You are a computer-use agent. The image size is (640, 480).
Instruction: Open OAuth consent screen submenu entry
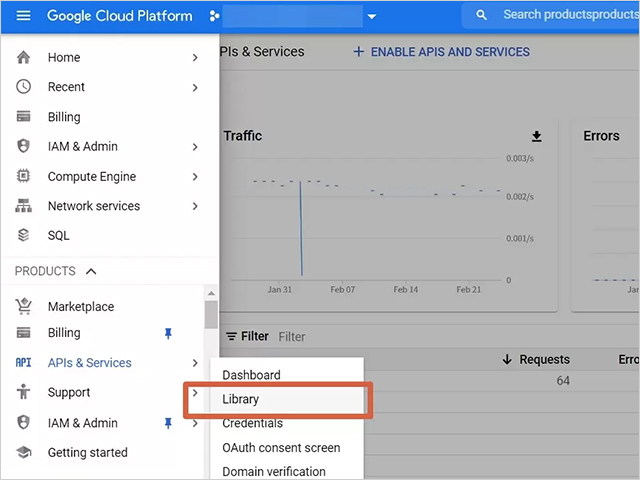[281, 448]
